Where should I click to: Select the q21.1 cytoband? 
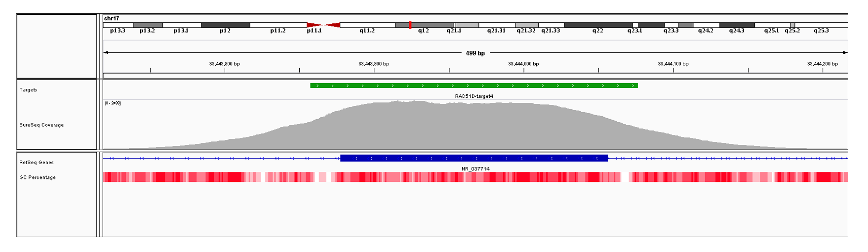point(467,25)
